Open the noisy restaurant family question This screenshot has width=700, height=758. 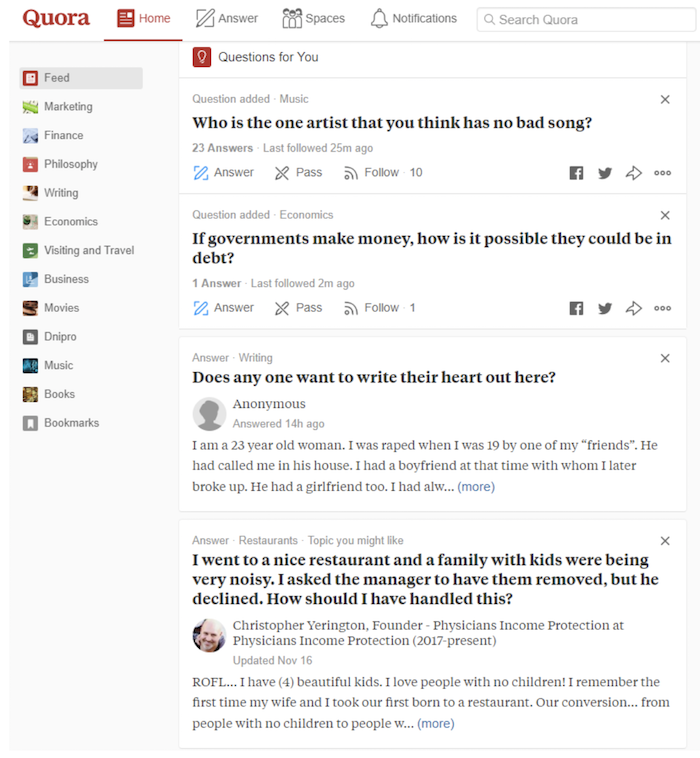tap(425, 580)
